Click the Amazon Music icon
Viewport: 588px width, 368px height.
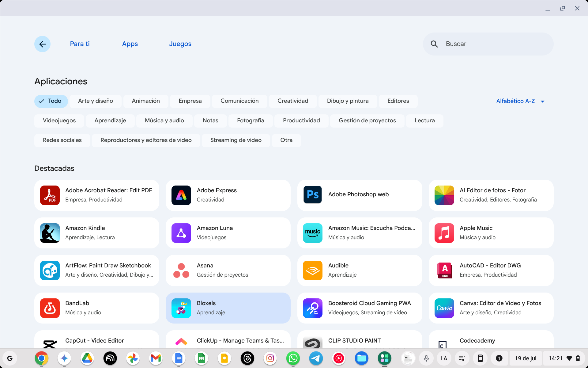[313, 233]
